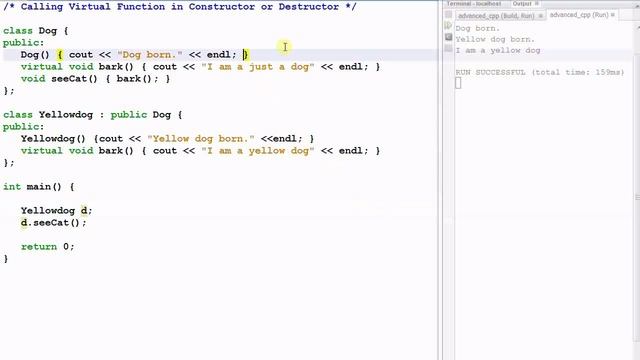Image resolution: width=640 pixels, height=360 pixels.
Task: Click the green re-run icon in output panel
Action: click(448, 26)
